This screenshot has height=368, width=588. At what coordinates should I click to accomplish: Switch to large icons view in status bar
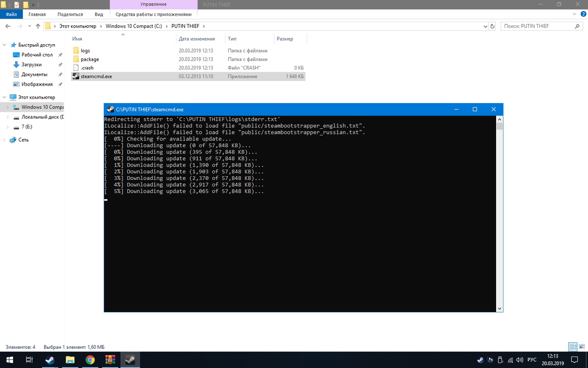click(582, 347)
